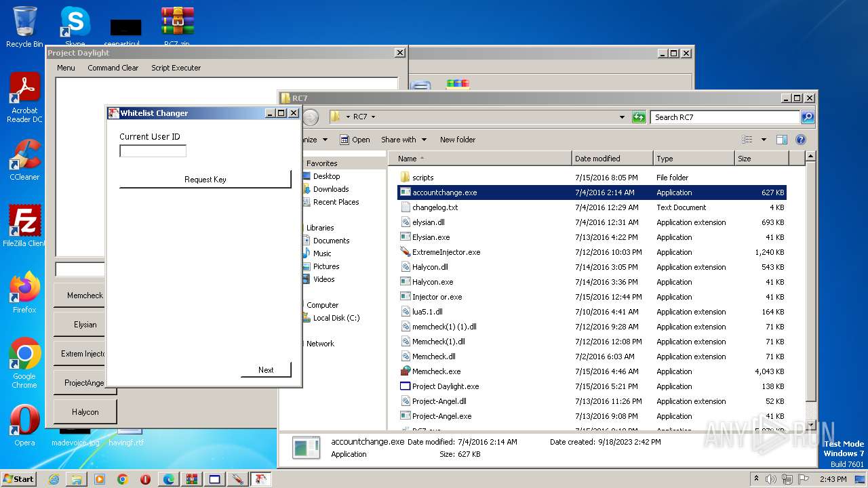This screenshot has height=488, width=868.
Task: Click New folder in Explorer toolbar
Action: coord(458,140)
